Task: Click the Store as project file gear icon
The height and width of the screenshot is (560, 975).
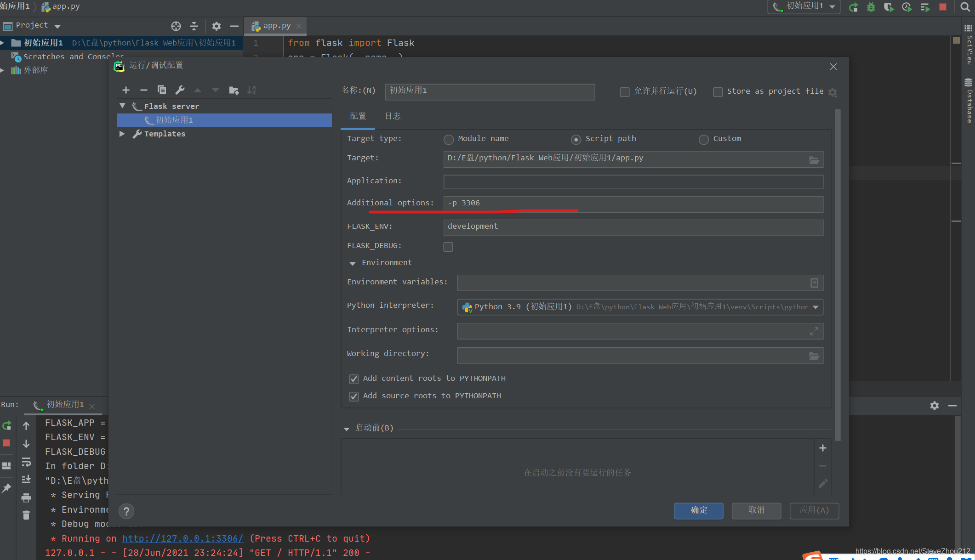Action: (x=832, y=92)
